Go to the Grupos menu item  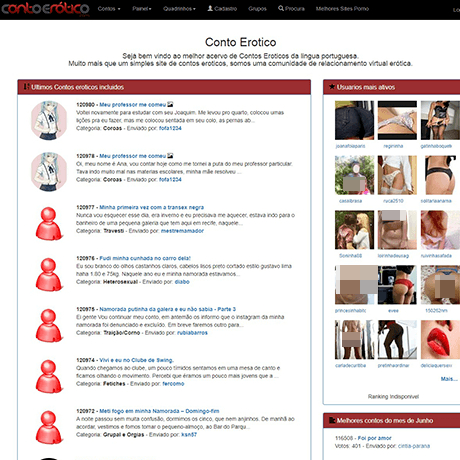[257, 9]
